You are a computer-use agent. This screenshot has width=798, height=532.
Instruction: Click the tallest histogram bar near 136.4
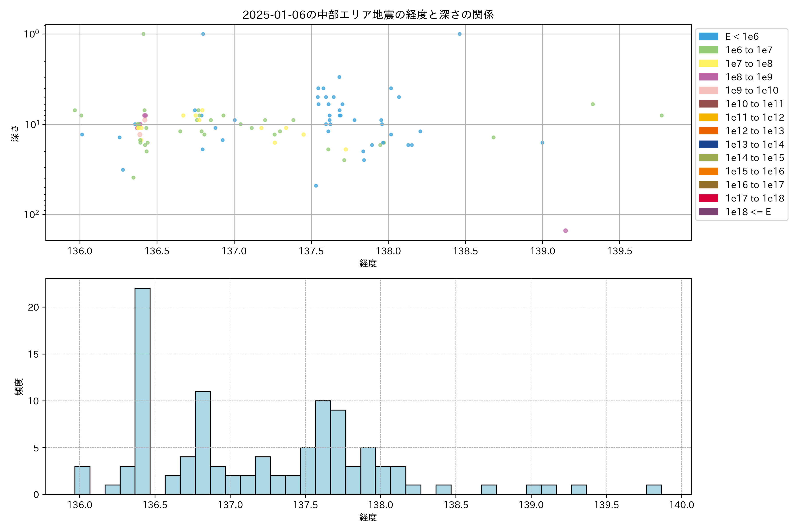coord(143,390)
